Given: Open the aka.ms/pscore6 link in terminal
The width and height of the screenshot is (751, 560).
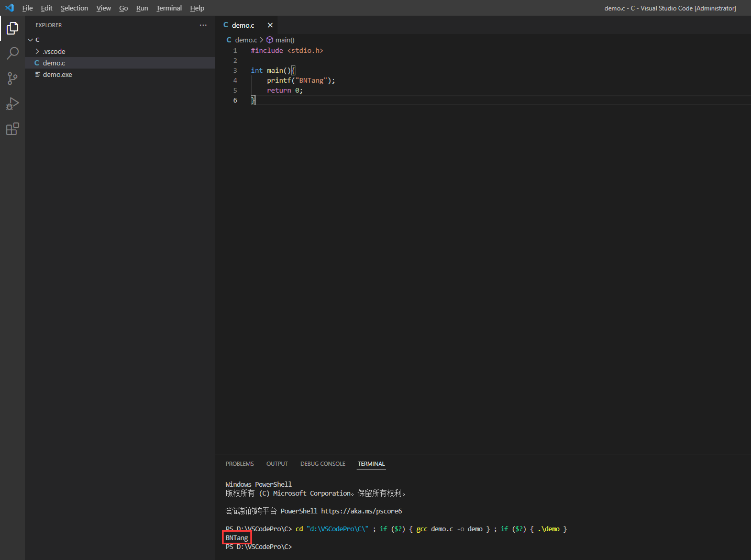Looking at the screenshot, I should (x=361, y=511).
